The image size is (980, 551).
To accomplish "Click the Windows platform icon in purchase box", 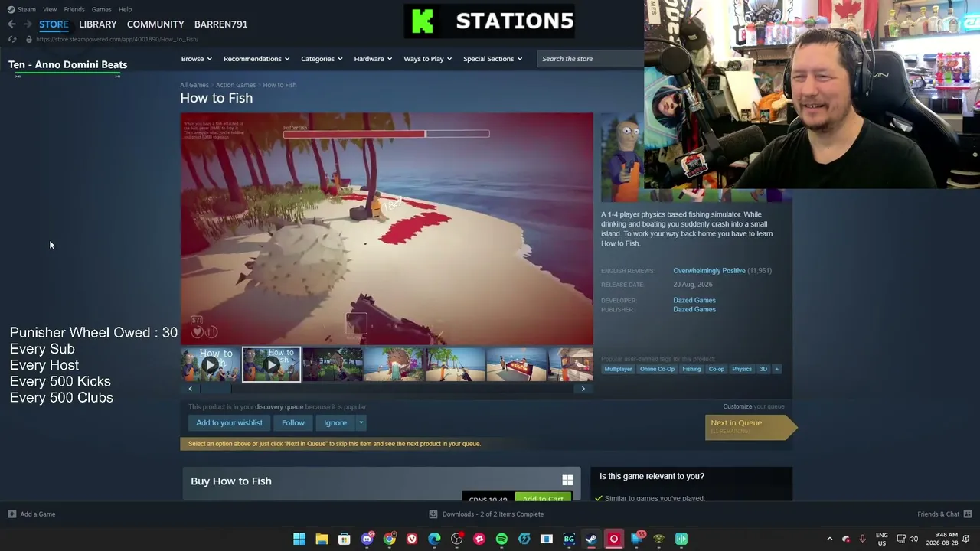I will (567, 481).
